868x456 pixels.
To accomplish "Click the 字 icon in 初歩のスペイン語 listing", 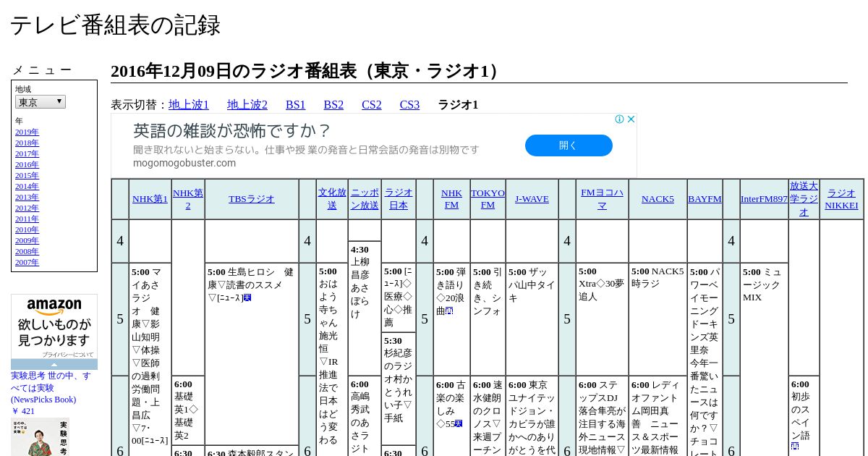I will point(795,447).
